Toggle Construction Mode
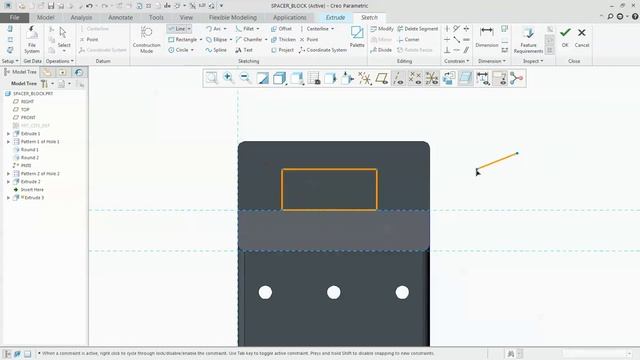This screenshot has height=360, width=640. (146, 40)
